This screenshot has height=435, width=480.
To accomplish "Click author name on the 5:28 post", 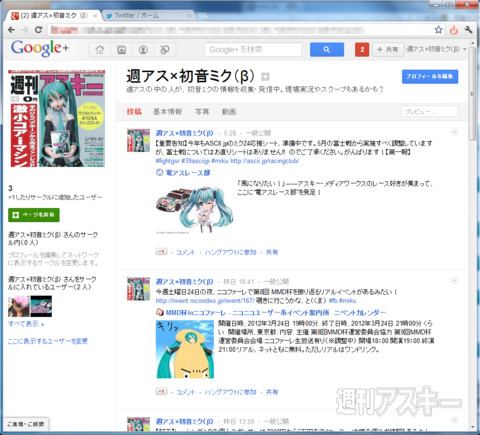I will [184, 133].
